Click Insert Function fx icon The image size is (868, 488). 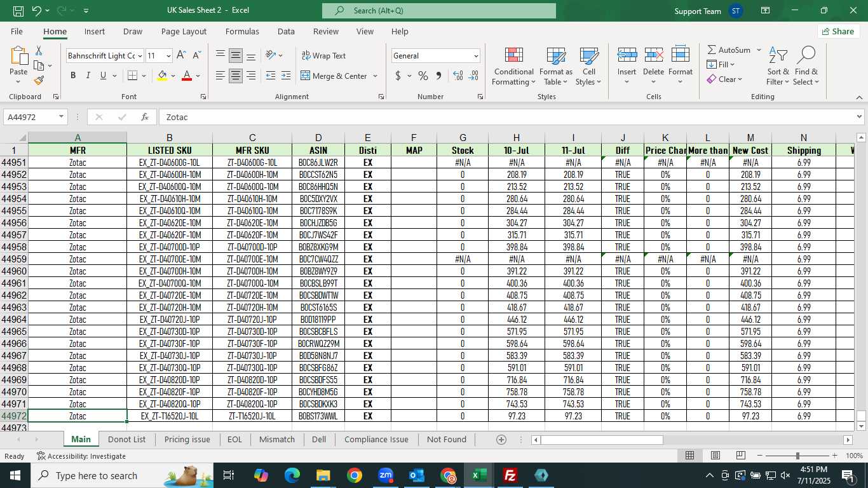[145, 117]
